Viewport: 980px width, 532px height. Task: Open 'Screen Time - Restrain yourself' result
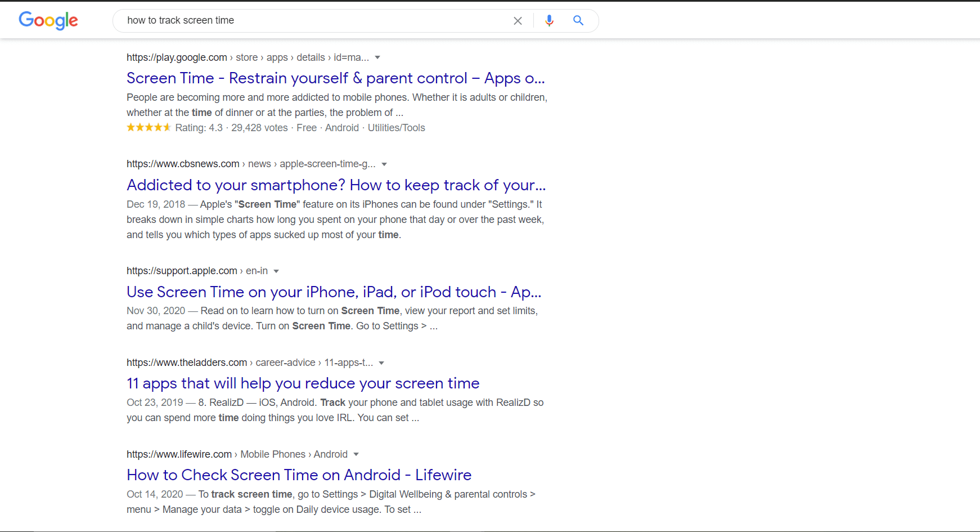pyautogui.click(x=335, y=78)
